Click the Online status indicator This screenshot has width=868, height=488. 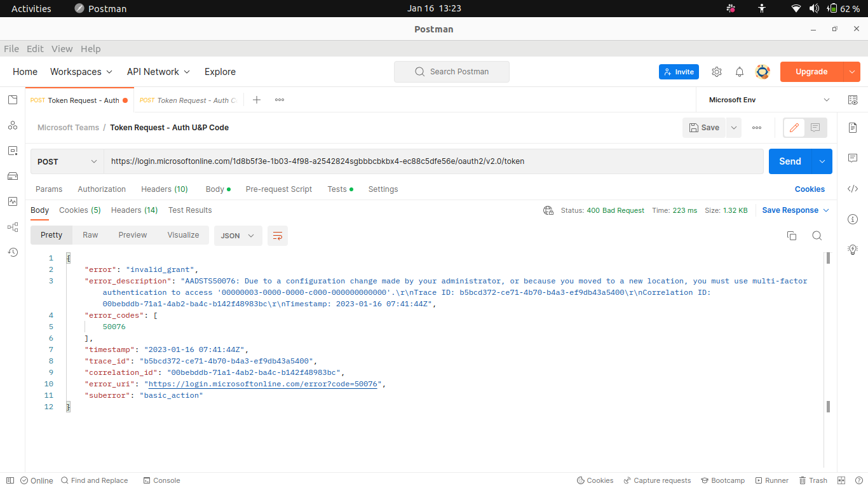[x=37, y=480]
